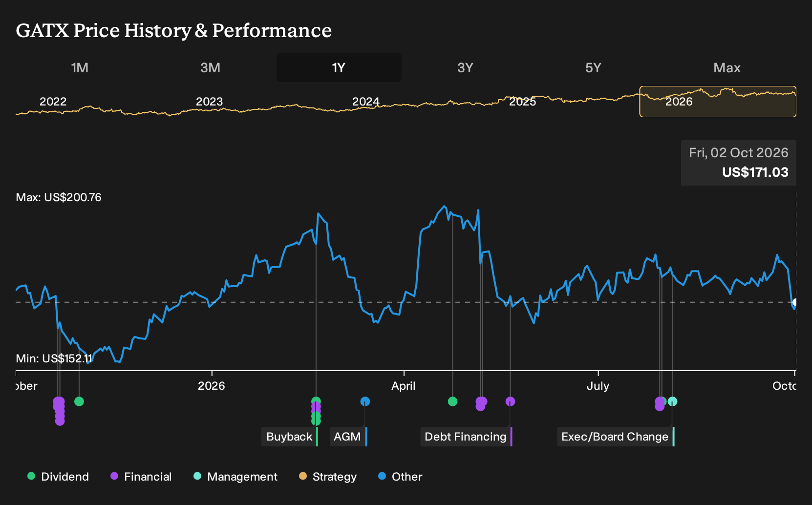The height and width of the screenshot is (505, 812).
Task: Toggle the Financial legend filter
Action: pos(141,477)
